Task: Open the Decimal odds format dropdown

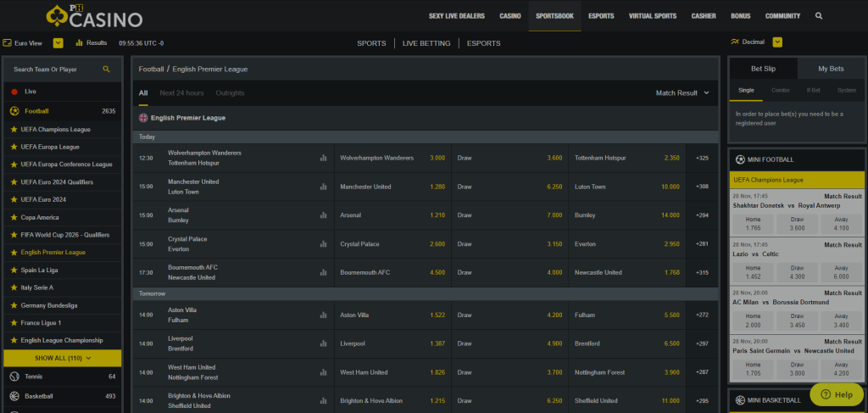Action: pos(777,42)
